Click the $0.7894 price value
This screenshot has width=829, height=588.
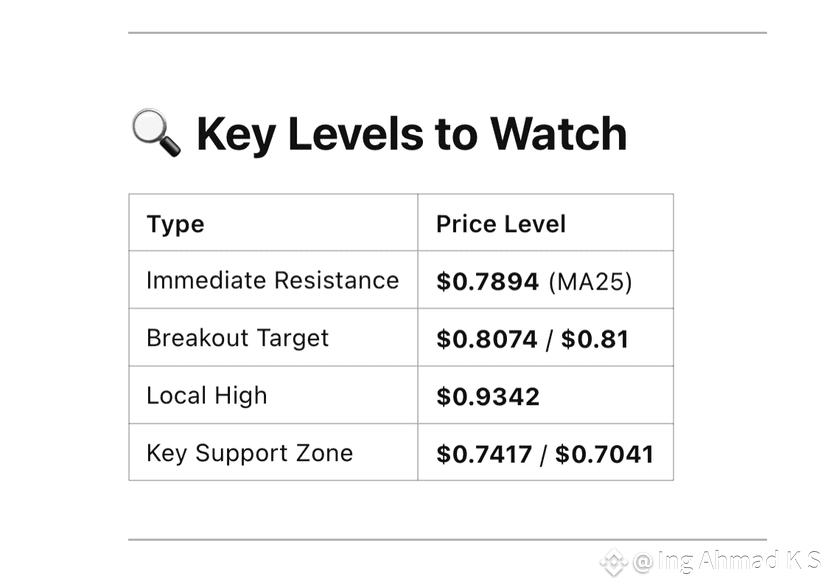pos(487,281)
